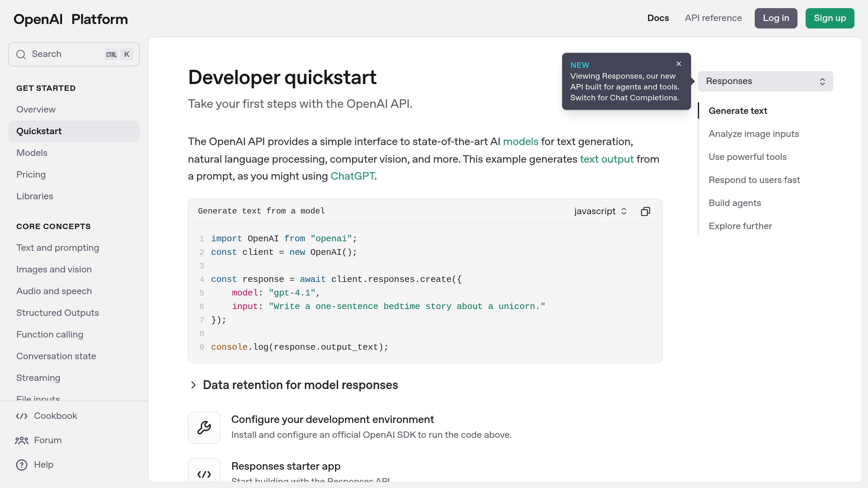Image resolution: width=868 pixels, height=488 pixels.
Task: Click the CTRL K shortcut badge
Action: pyautogui.click(x=119, y=54)
